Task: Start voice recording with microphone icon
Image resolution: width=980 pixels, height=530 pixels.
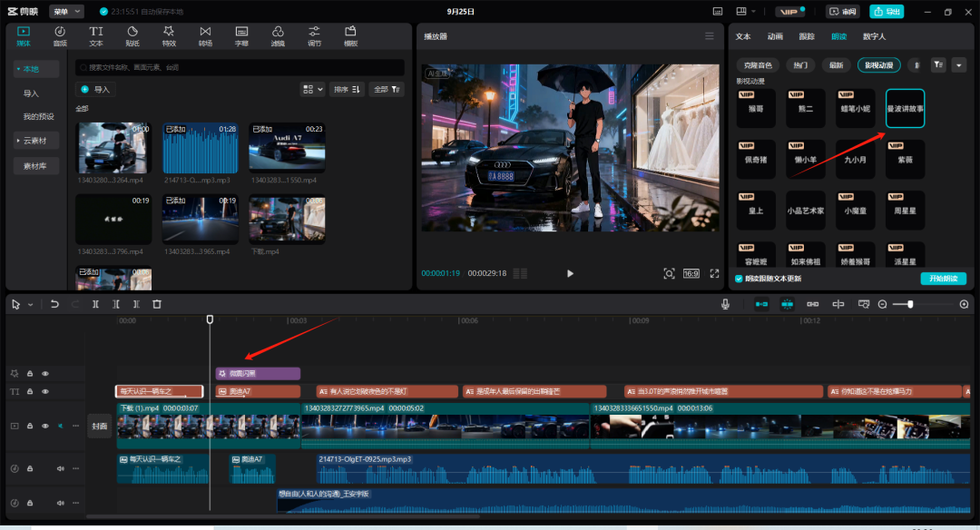Action: click(725, 304)
